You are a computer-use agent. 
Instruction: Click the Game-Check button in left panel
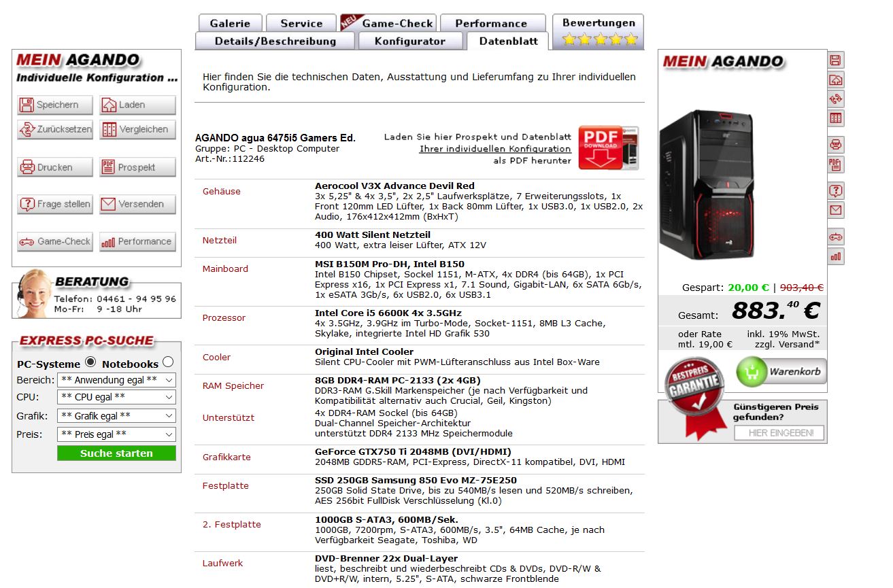(55, 241)
